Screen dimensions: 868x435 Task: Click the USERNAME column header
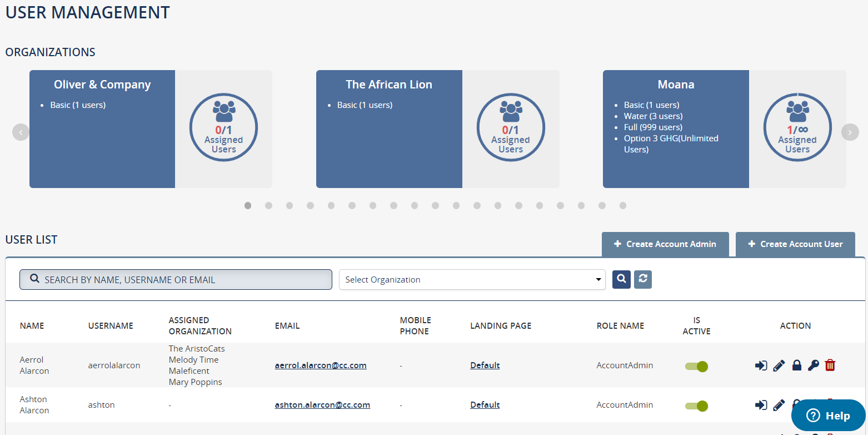tap(111, 326)
